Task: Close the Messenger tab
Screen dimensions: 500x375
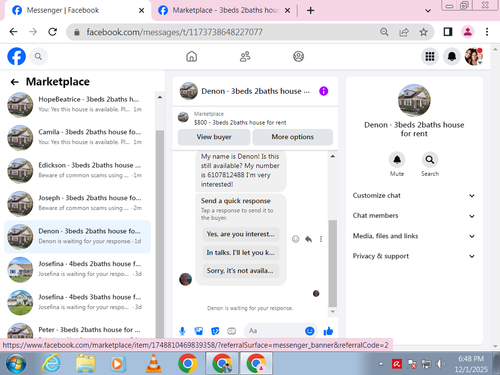Action: [141, 11]
